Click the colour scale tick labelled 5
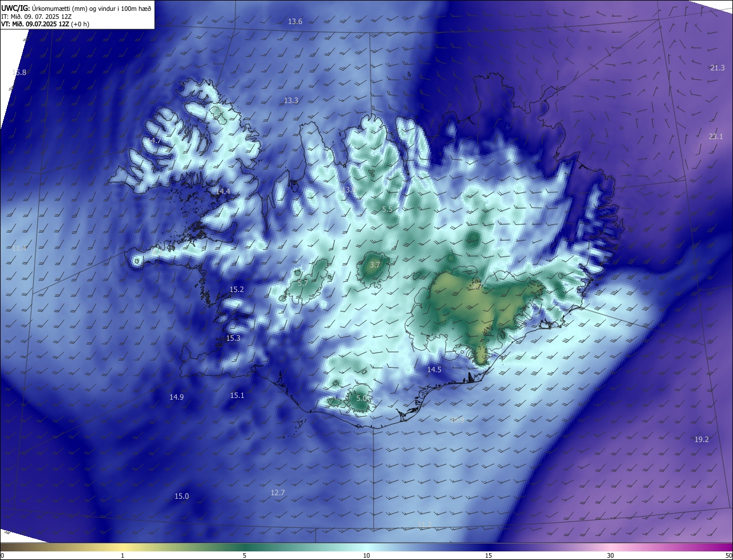This screenshot has width=733, height=560. [x=245, y=555]
